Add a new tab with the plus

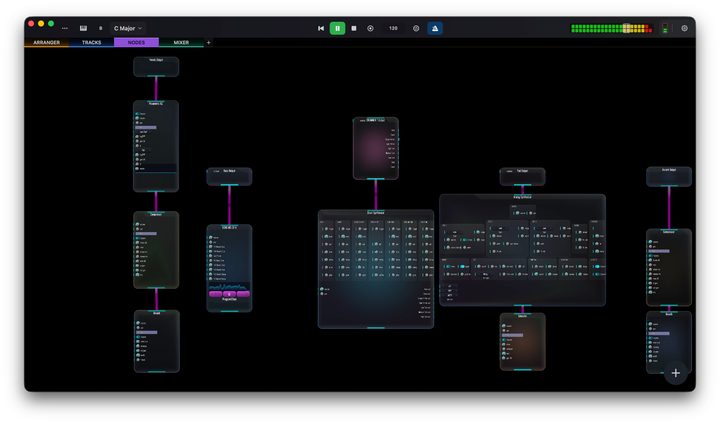coord(208,42)
